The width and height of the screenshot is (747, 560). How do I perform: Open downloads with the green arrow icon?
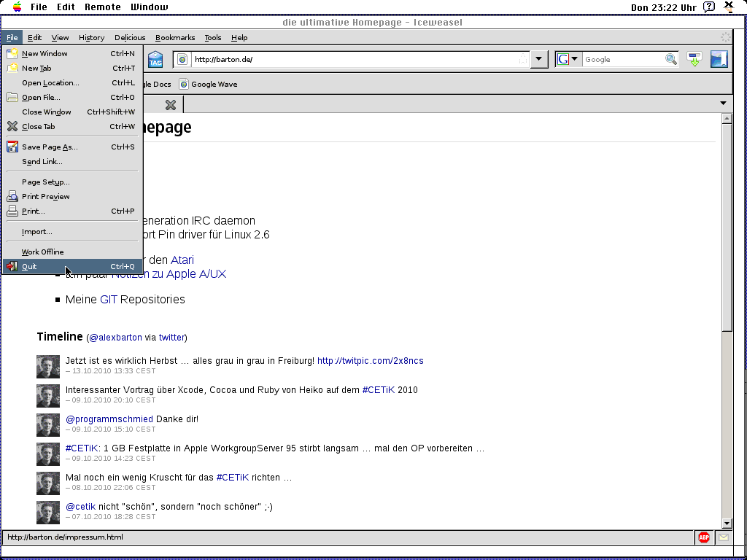(694, 60)
